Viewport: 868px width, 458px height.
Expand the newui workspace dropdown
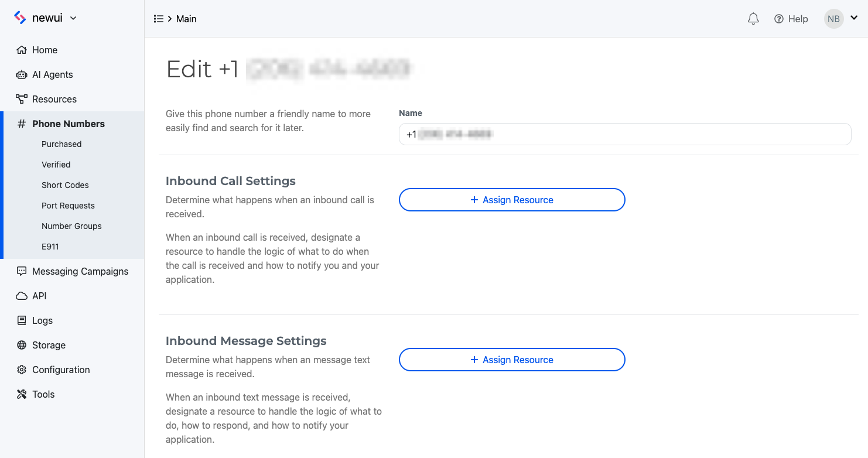click(73, 18)
